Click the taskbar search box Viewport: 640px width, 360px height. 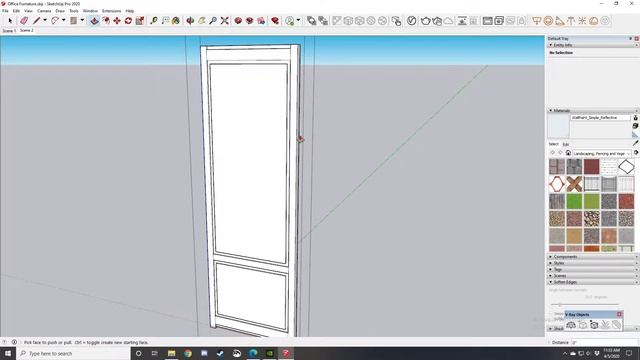coord(73,353)
